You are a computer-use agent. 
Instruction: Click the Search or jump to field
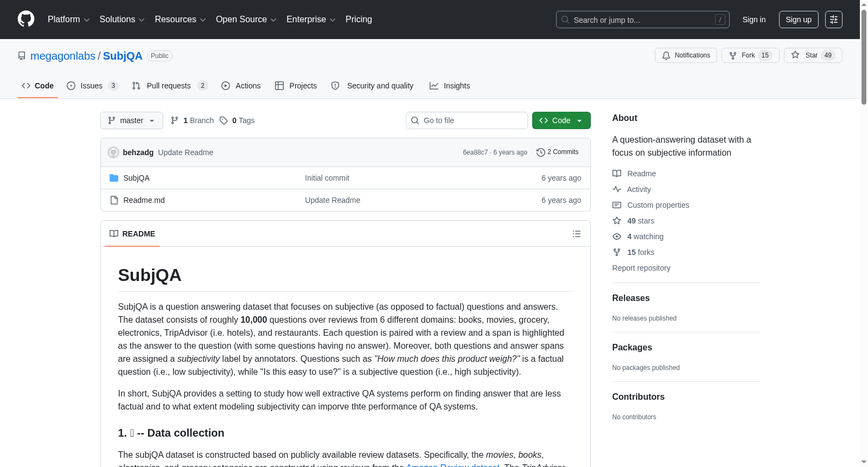[643, 20]
